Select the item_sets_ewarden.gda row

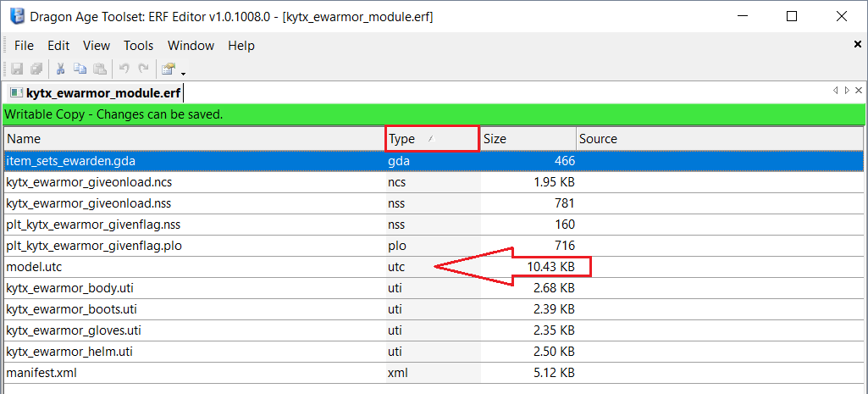(x=434, y=161)
